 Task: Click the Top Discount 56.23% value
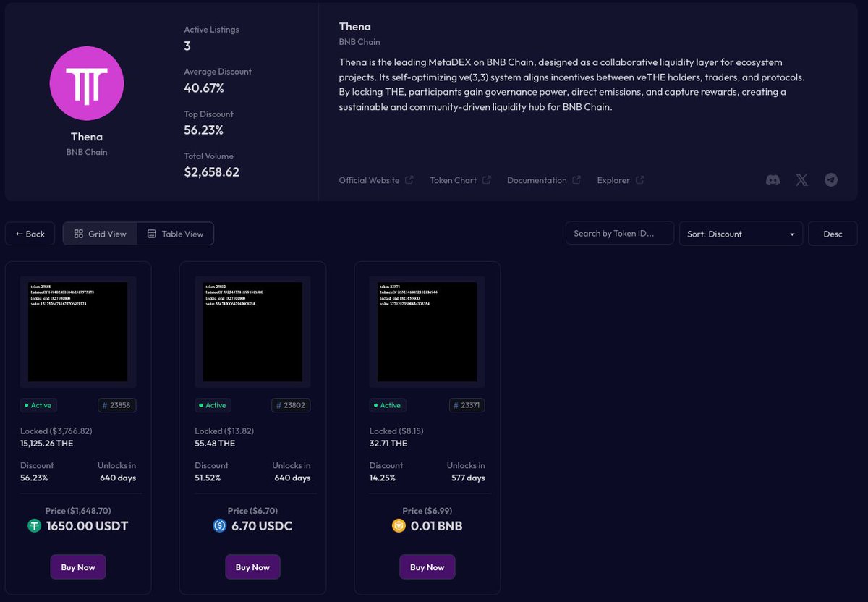[x=203, y=130]
